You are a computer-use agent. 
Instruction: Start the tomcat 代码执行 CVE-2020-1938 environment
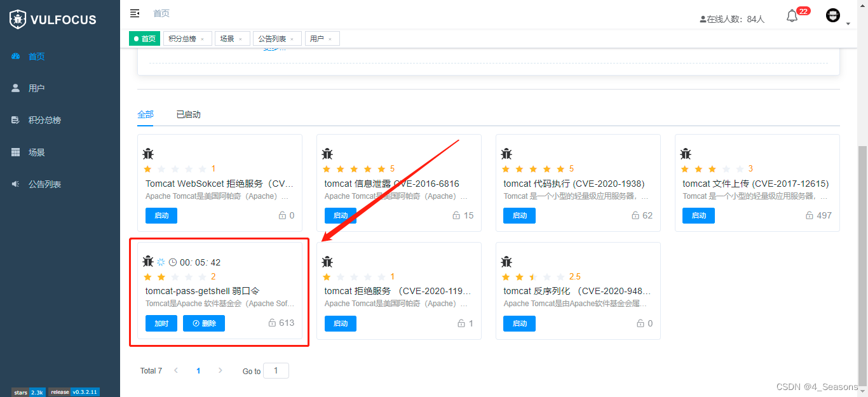tap(520, 215)
